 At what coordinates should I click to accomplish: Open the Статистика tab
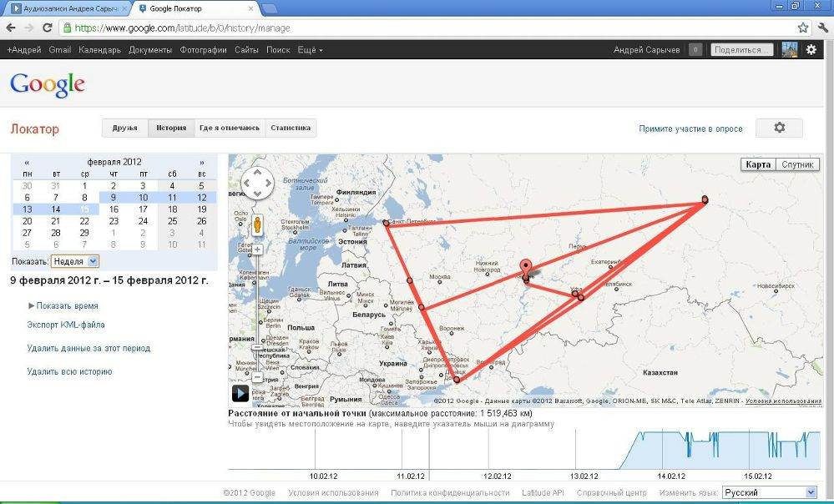coord(291,128)
